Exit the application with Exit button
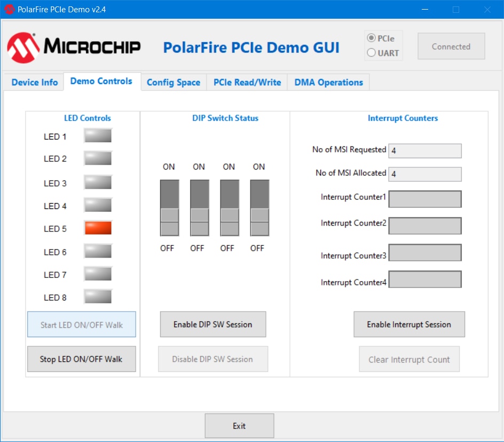 (240, 426)
